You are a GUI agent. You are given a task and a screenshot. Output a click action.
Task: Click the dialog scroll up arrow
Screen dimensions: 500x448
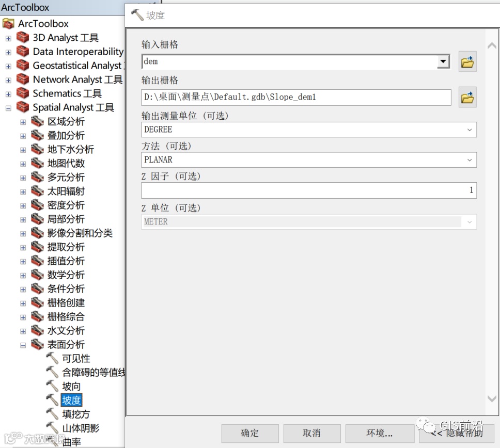tap(492, 46)
